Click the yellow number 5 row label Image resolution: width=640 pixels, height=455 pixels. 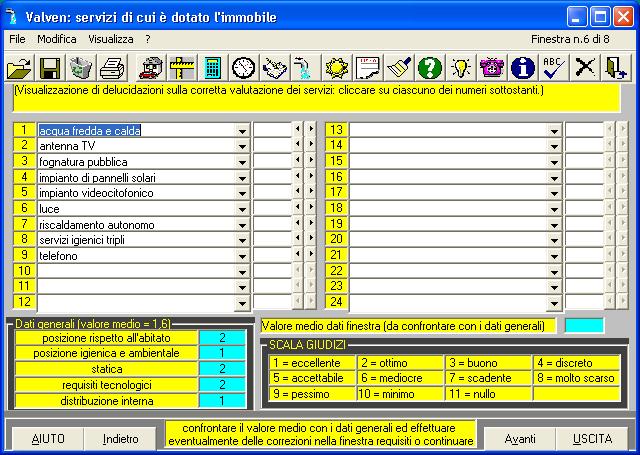coord(24,193)
